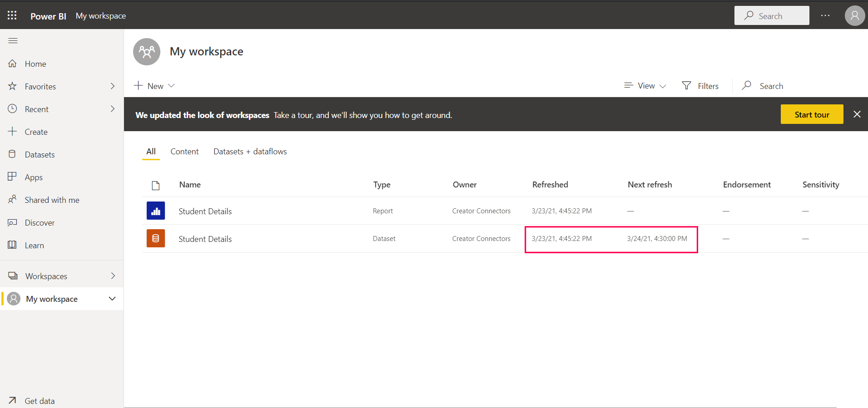Open the Student Details dataset name
This screenshot has width=868, height=408.
pos(205,239)
